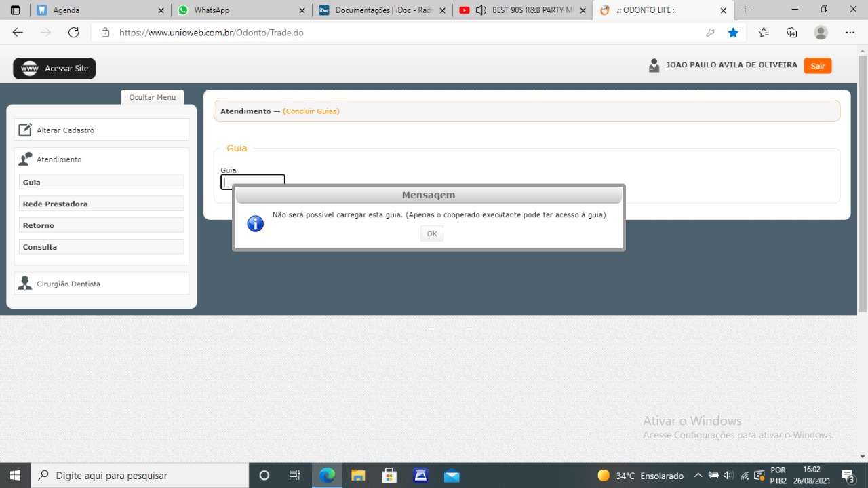Click the site lock icon in address bar
The image size is (868, 488).
105,33
